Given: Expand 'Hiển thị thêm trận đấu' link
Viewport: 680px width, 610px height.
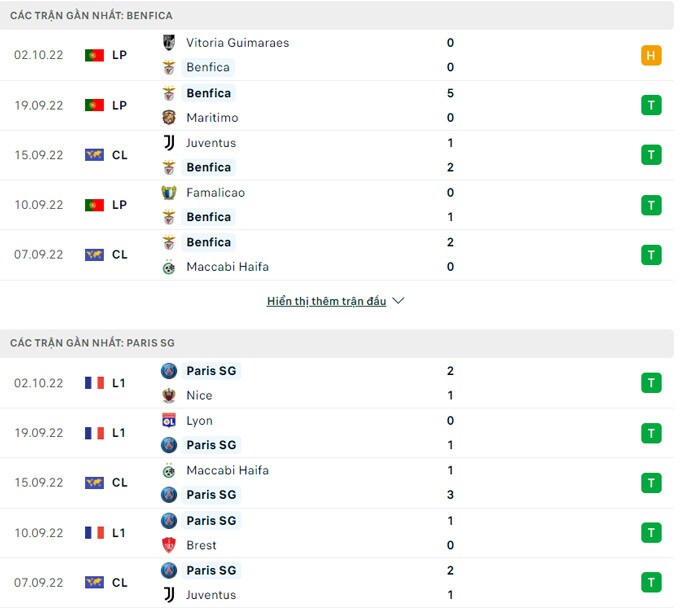Looking at the screenshot, I should click(326, 301).
